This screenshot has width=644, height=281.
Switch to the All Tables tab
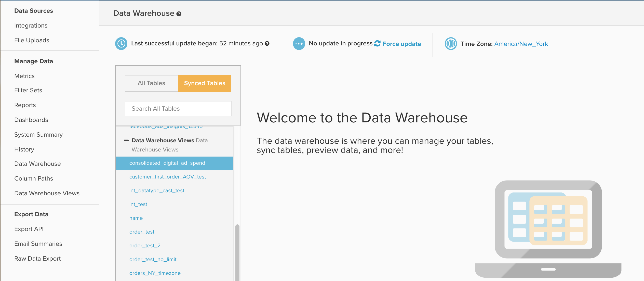point(151,83)
